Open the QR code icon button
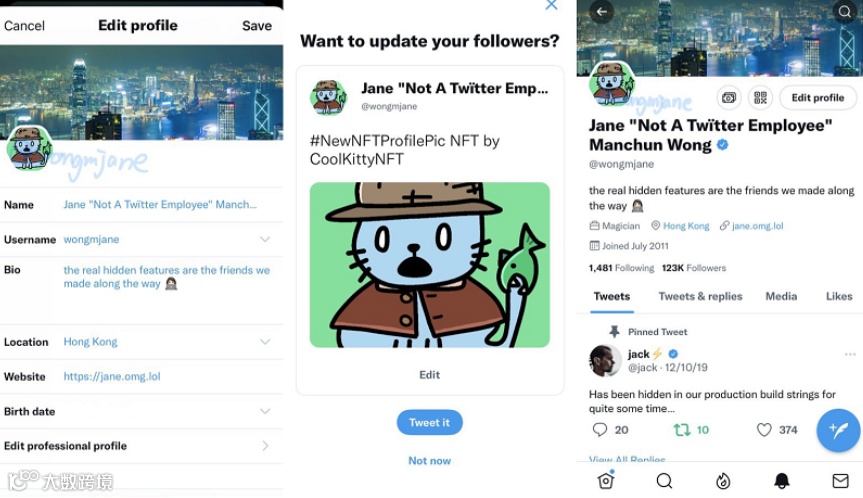Viewport: 863px width, 498px height. pyautogui.click(x=760, y=98)
